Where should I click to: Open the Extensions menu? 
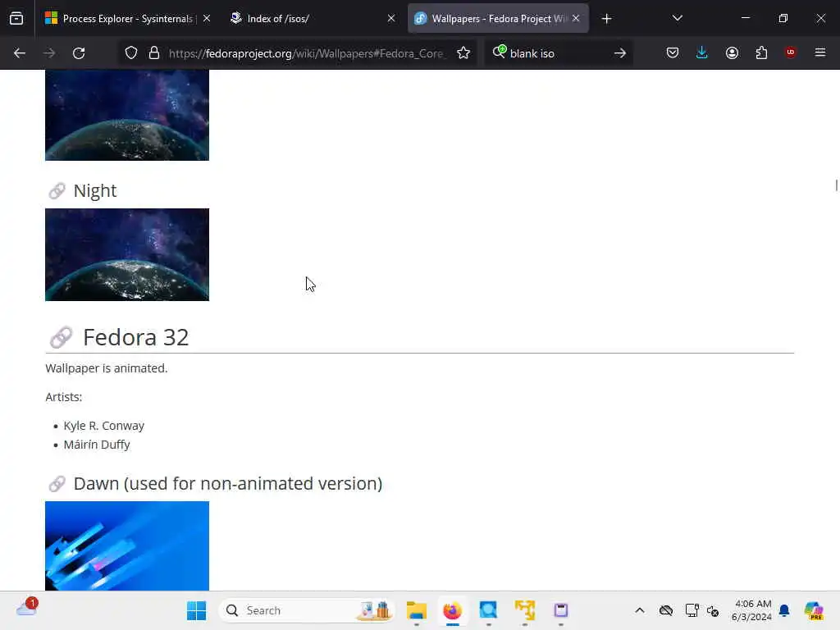click(x=761, y=53)
